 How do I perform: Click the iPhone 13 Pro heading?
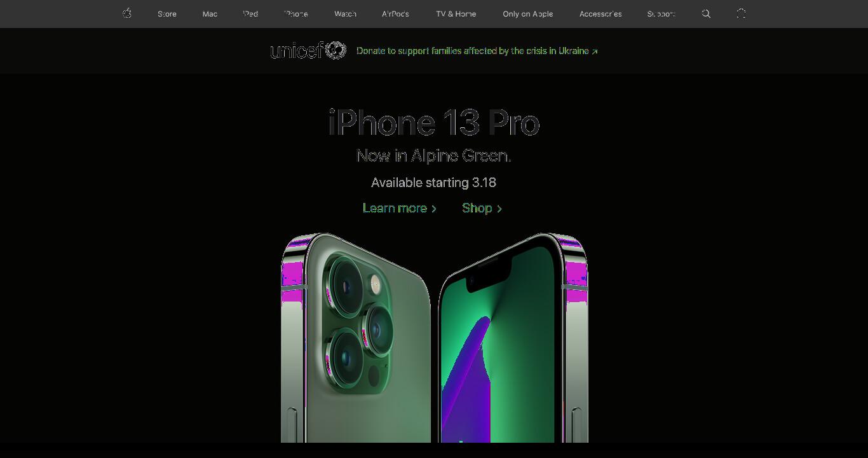(434, 123)
